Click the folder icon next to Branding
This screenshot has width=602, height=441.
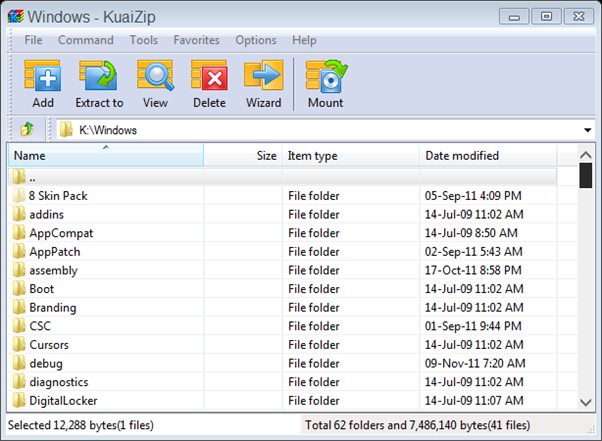point(19,307)
